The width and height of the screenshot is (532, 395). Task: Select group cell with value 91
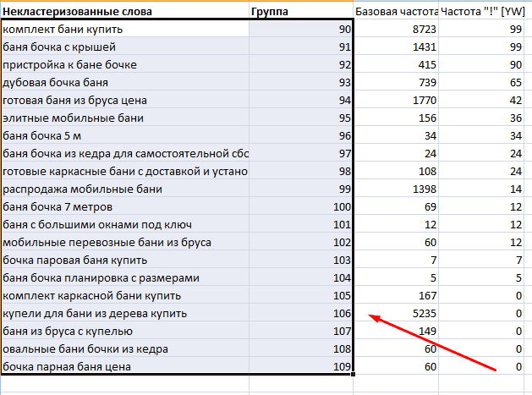point(301,47)
